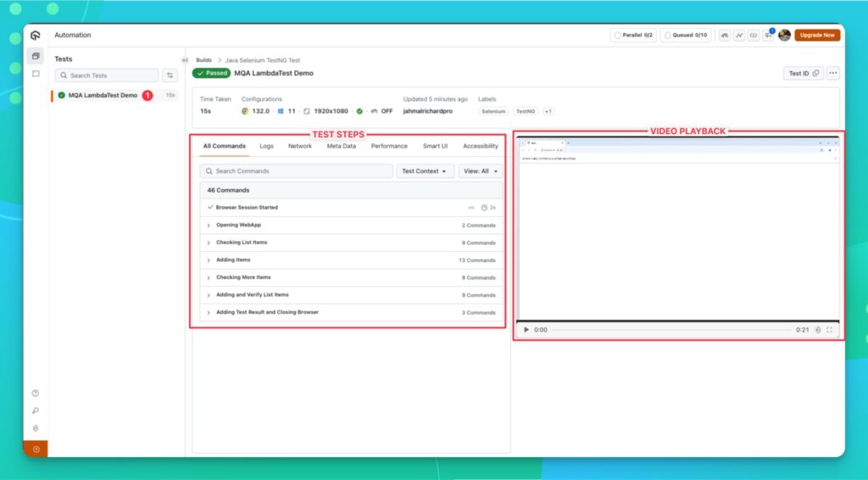Click the orange icon at sidebar bottom
Screen dimensions: 868x480
point(36,449)
